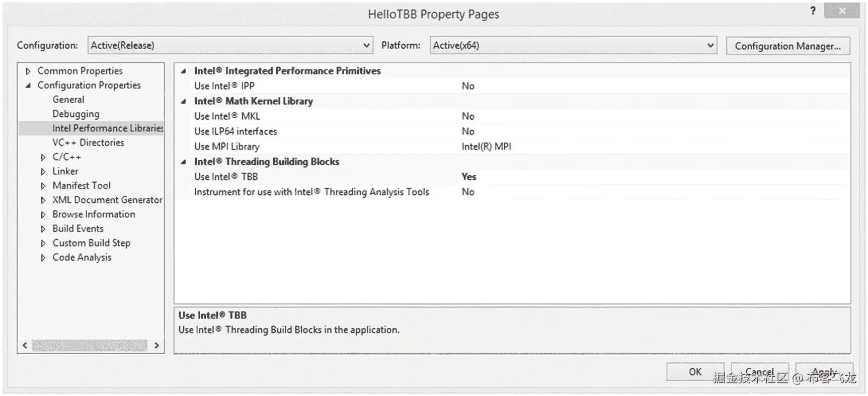Select the Use Intel TBB property

pos(226,177)
